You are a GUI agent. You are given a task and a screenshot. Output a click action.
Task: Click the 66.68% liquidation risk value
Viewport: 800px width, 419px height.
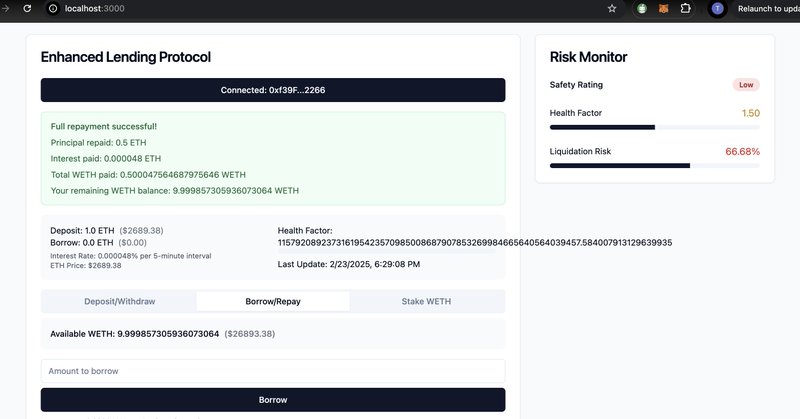pos(742,152)
